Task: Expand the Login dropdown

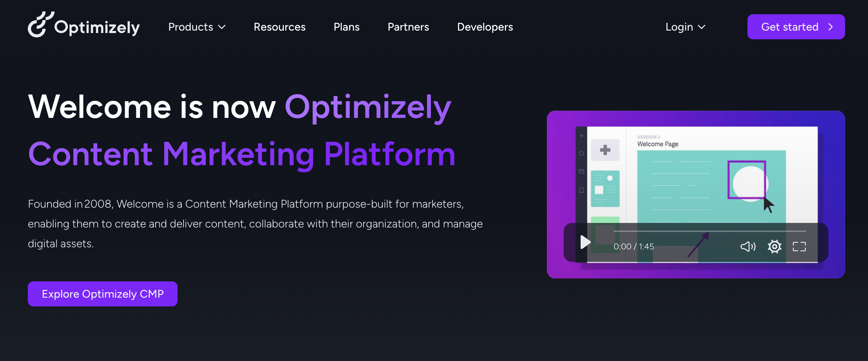Action: [685, 27]
